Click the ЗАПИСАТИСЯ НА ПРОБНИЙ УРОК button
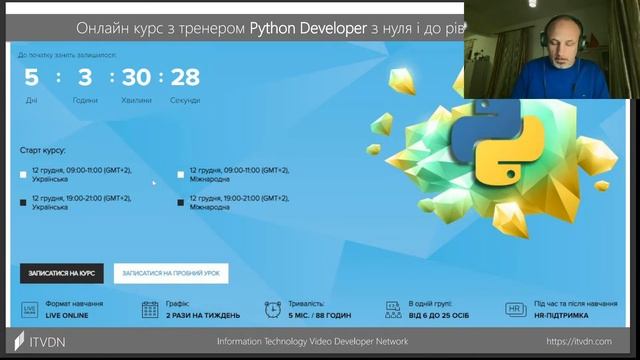 point(171,273)
